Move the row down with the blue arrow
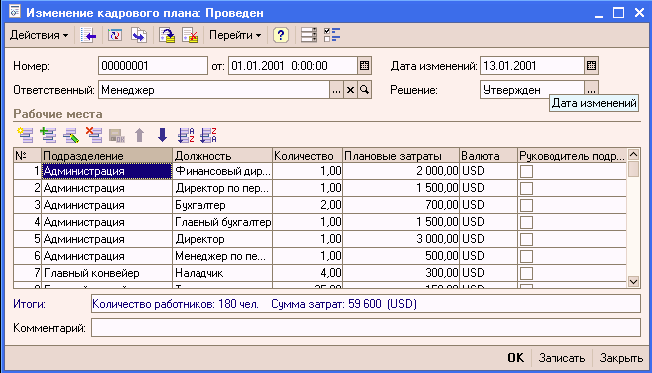 click(163, 135)
